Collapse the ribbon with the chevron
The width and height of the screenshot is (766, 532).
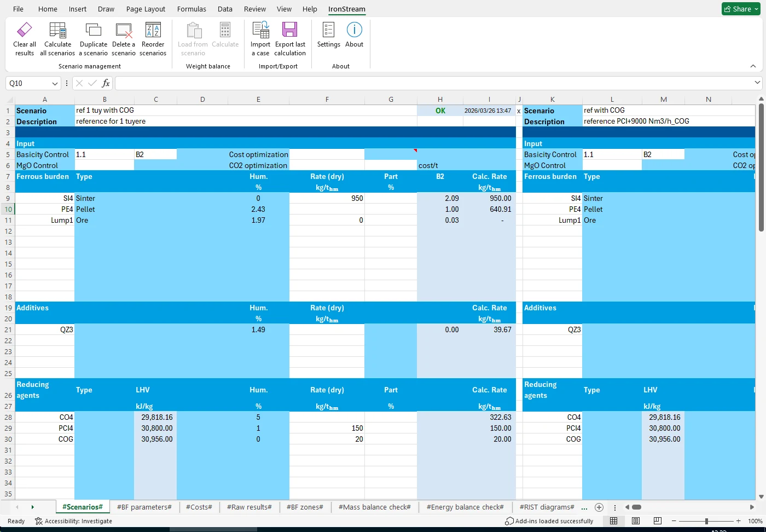pos(753,66)
